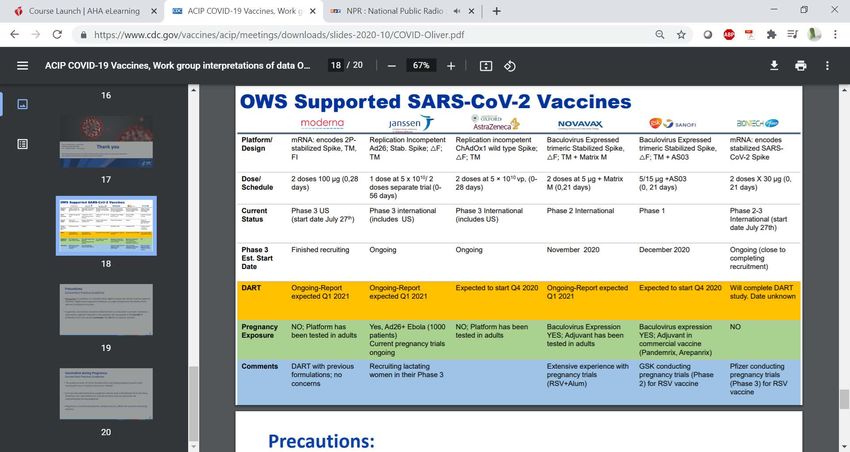Click the slide title 'OWS Supported SARS-CoV-2 Vaccines'
Screen dimensions: 850x452
[x=435, y=101]
